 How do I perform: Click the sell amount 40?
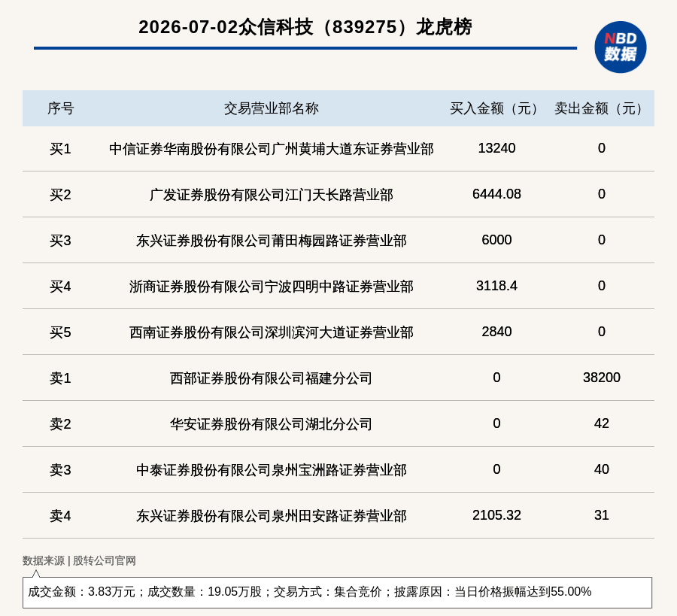pos(602,469)
